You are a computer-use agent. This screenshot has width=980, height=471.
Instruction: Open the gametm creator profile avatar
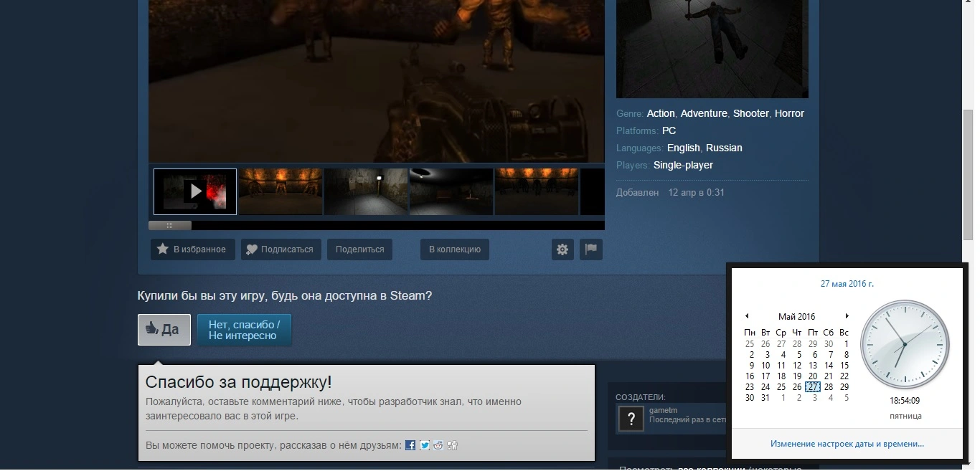pos(631,418)
